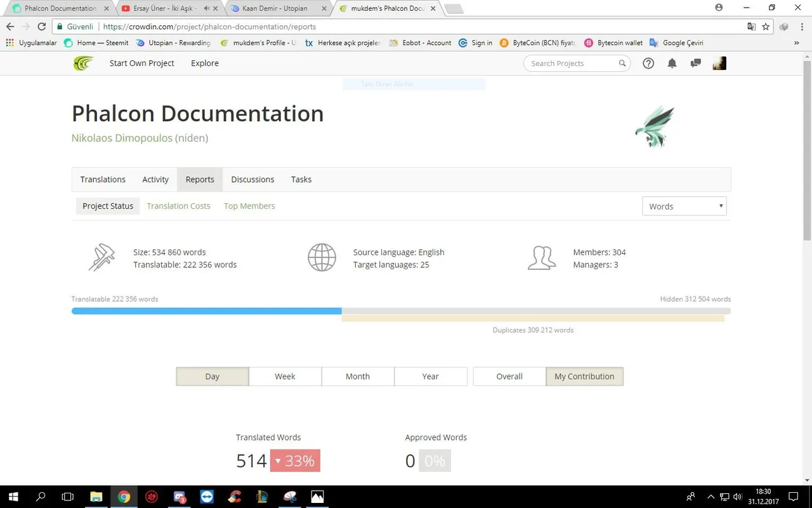812x508 pixels.
Task: Click the Nikolaos Dimopoulos owner link
Action: click(x=122, y=138)
